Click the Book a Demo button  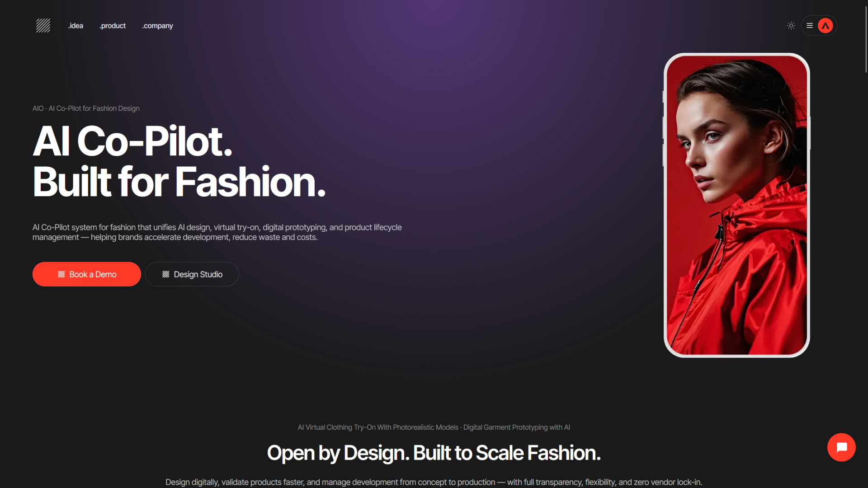87,274
